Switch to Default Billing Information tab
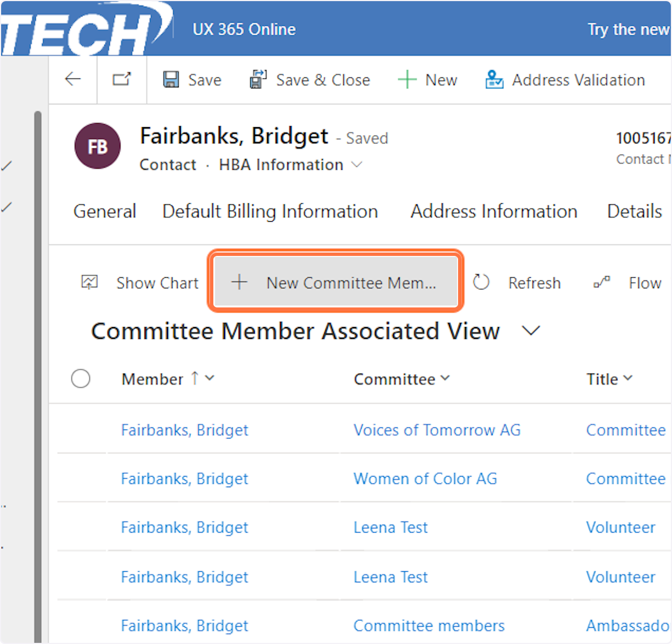 [x=270, y=211]
